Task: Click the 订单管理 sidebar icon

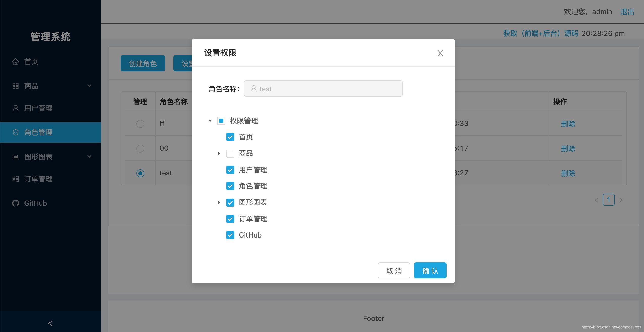Action: 16,179
